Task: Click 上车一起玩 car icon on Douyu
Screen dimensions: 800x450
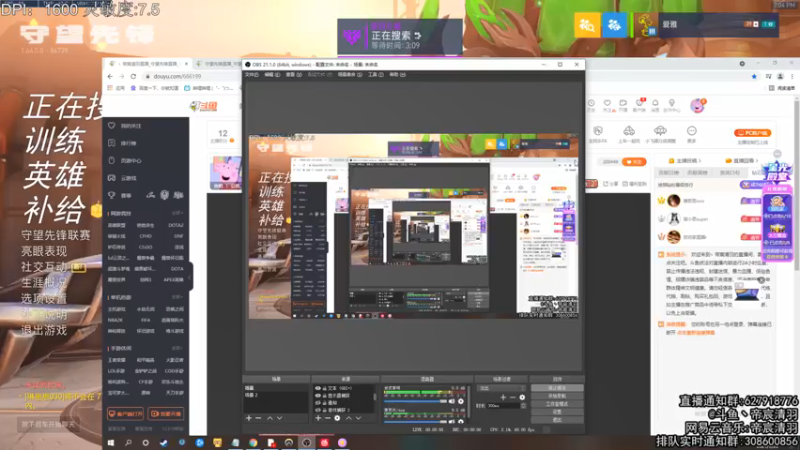Action: coord(629,131)
